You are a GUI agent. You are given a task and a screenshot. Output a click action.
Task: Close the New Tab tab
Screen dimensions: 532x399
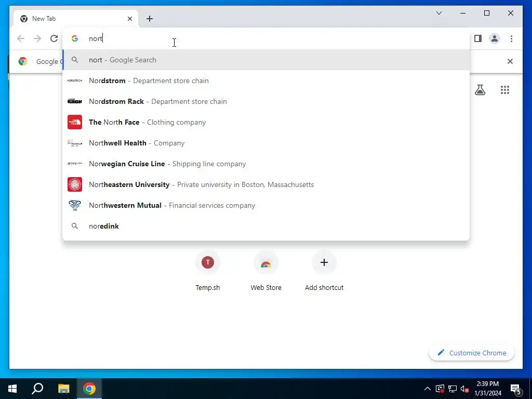[129, 19]
